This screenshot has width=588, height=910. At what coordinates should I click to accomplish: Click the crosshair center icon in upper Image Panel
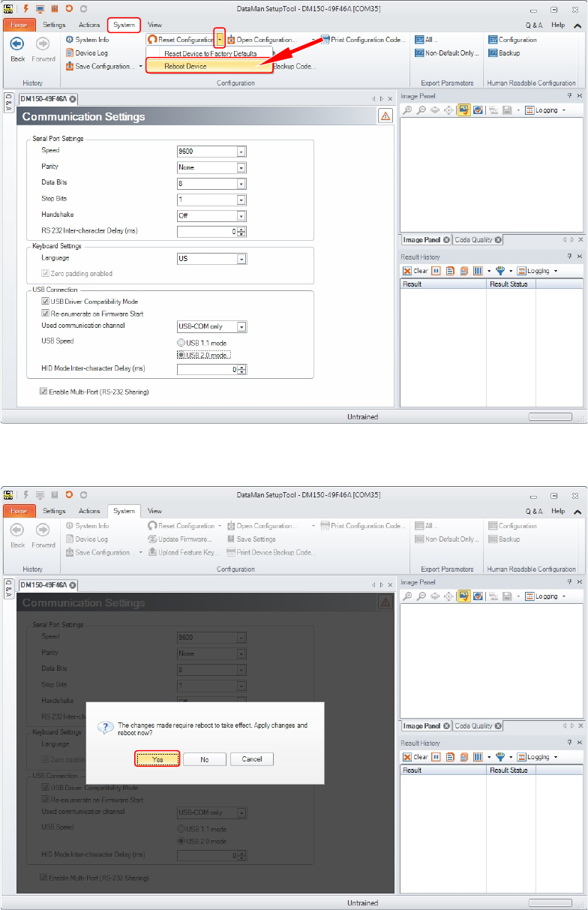coord(449,110)
